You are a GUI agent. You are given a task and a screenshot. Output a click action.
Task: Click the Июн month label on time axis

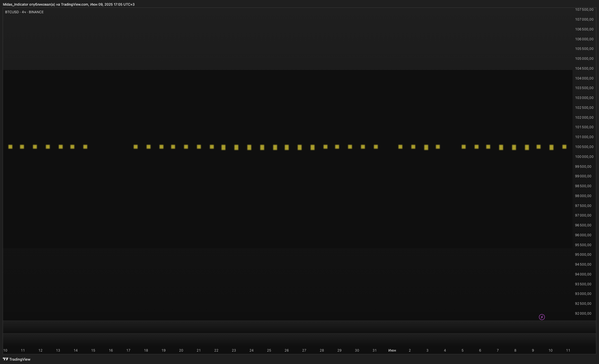(392, 351)
